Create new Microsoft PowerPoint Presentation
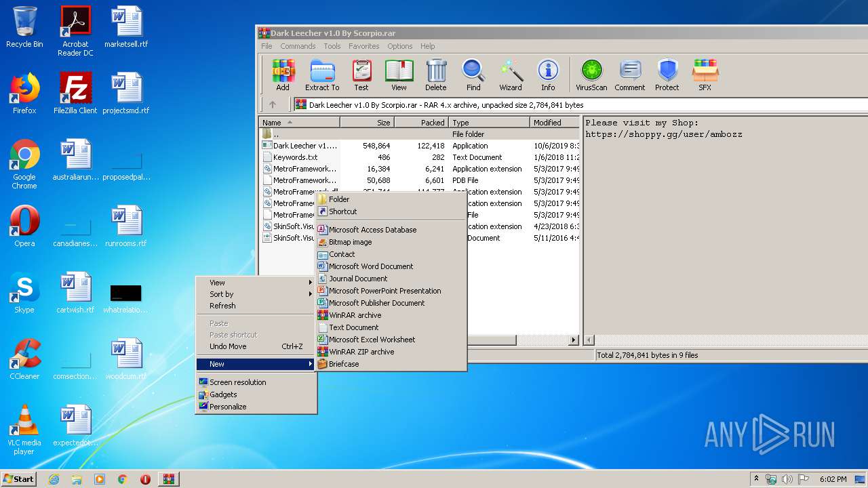The width and height of the screenshot is (868, 488). (391, 291)
